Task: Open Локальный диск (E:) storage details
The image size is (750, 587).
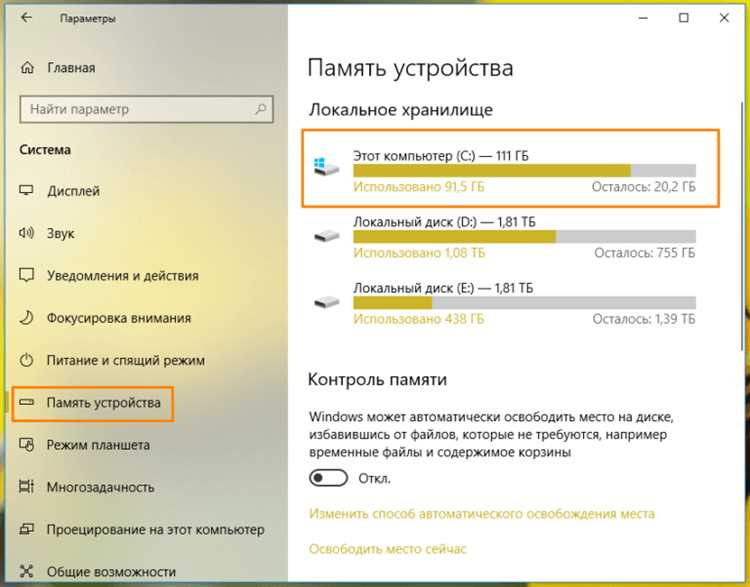Action: 505,303
